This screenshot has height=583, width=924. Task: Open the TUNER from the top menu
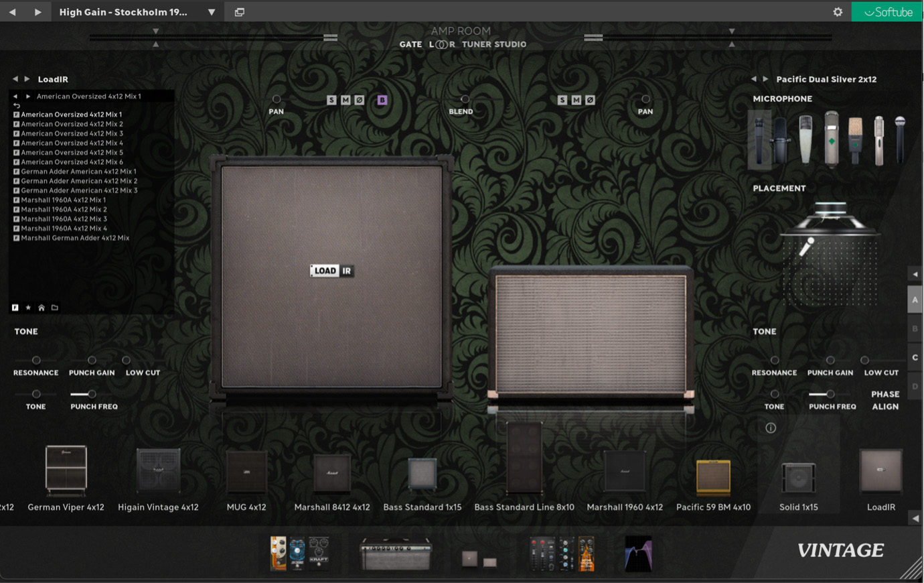pyautogui.click(x=476, y=44)
